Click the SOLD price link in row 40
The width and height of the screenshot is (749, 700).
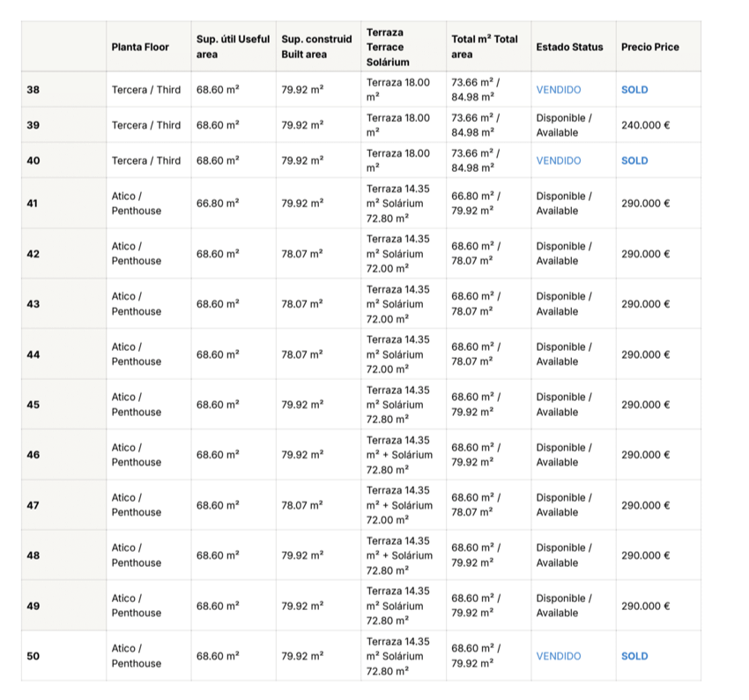coord(634,160)
